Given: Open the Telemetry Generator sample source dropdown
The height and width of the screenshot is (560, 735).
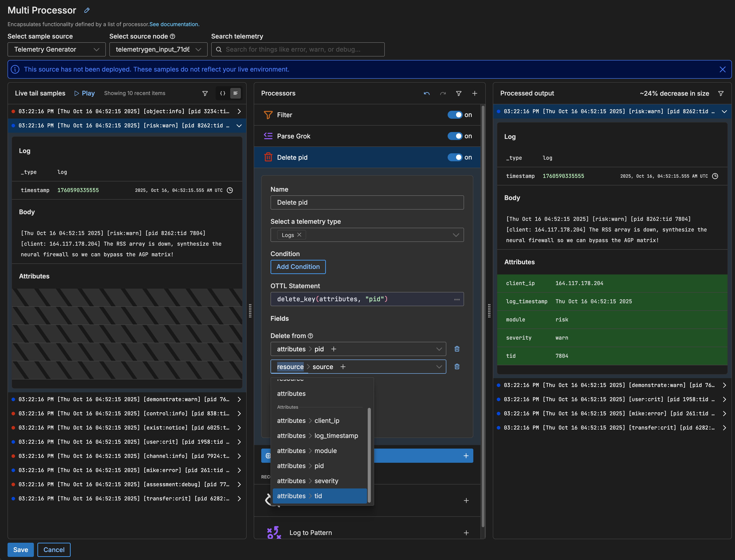Looking at the screenshot, I should click(x=57, y=49).
